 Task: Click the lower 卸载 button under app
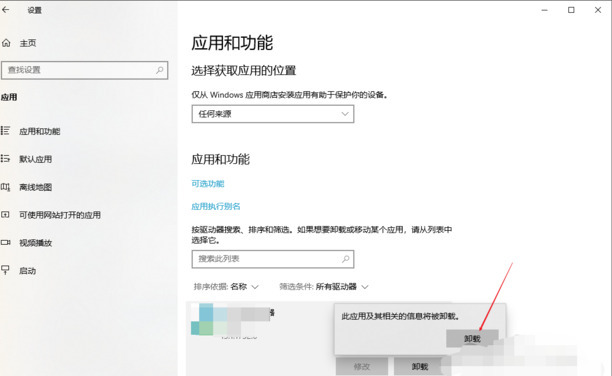click(420, 366)
